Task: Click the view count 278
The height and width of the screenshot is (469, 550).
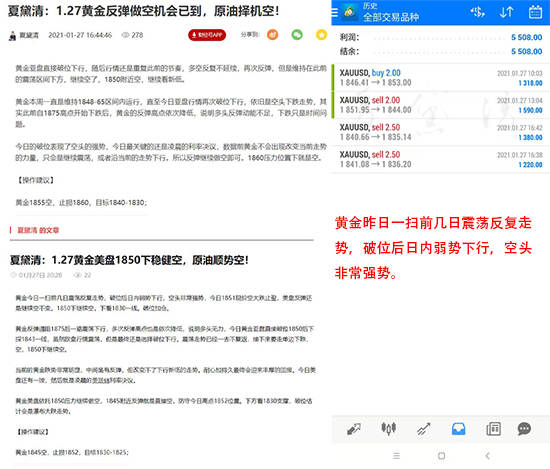Action: tap(137, 35)
